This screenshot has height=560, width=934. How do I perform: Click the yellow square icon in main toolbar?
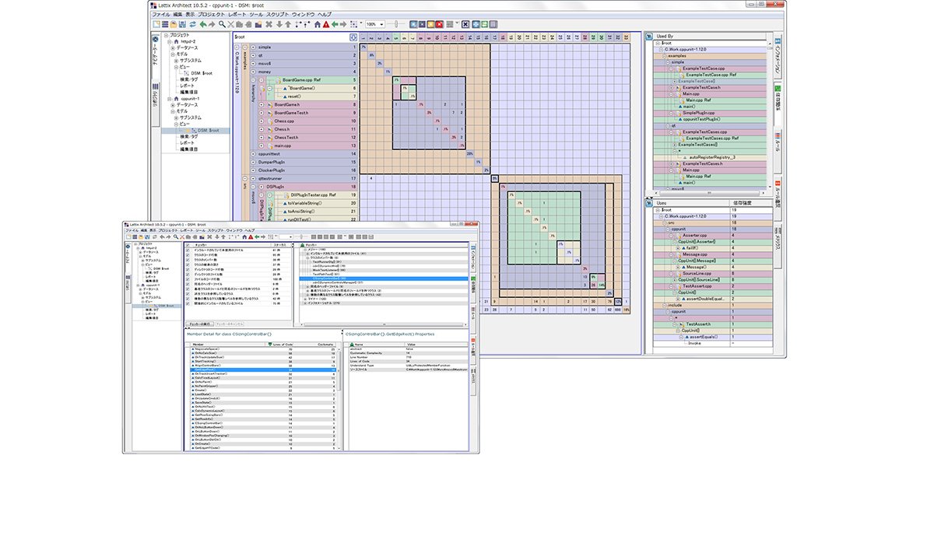coord(430,24)
